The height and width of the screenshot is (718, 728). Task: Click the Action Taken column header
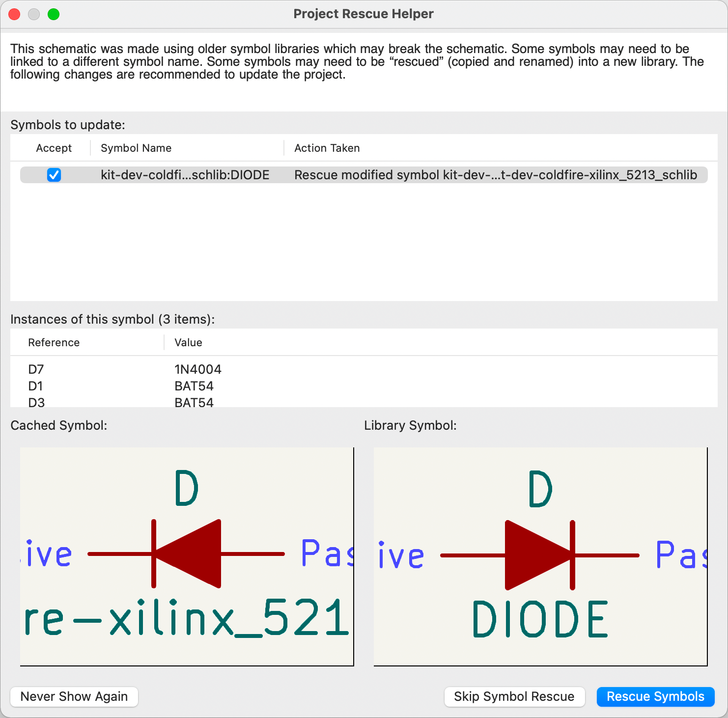327,148
